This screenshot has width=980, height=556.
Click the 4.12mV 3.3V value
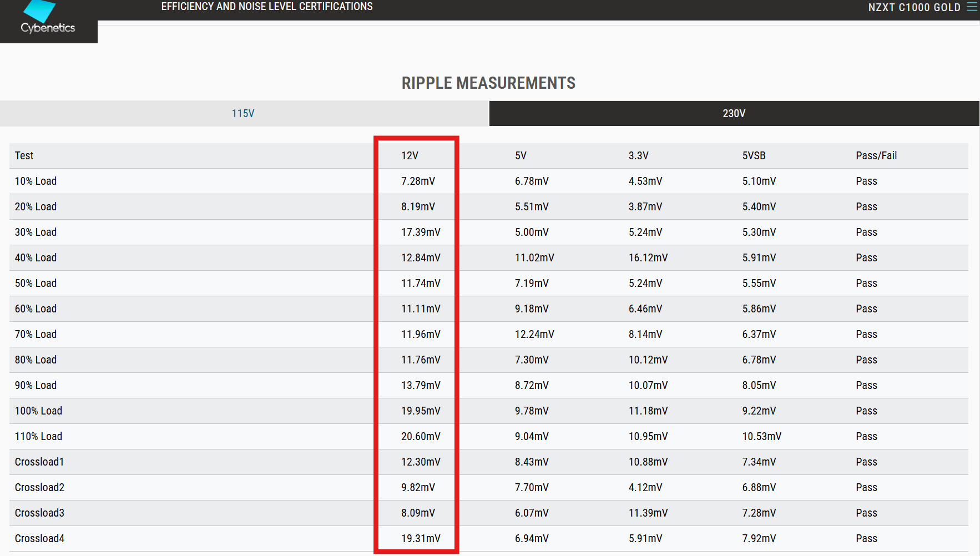645,488
